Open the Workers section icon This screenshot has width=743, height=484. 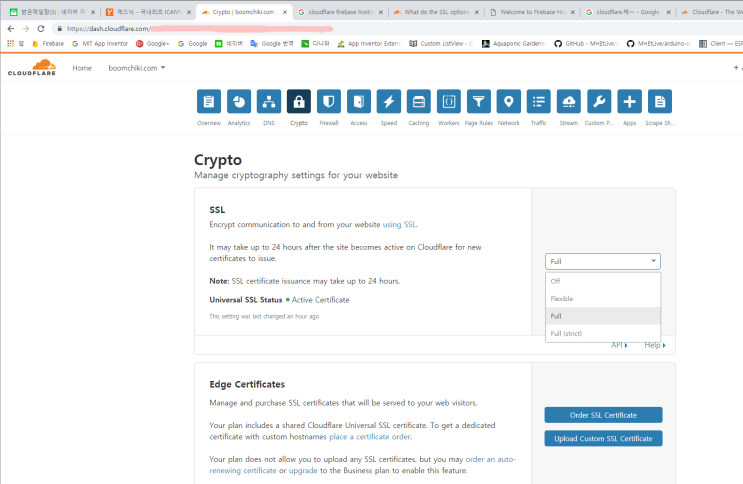pos(449,101)
